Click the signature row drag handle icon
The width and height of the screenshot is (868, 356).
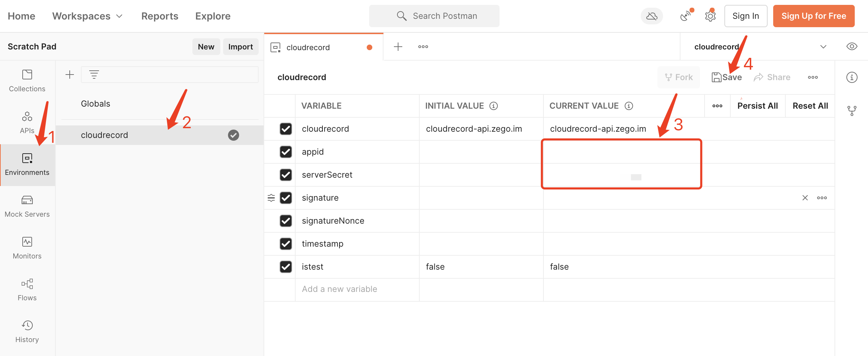click(271, 198)
